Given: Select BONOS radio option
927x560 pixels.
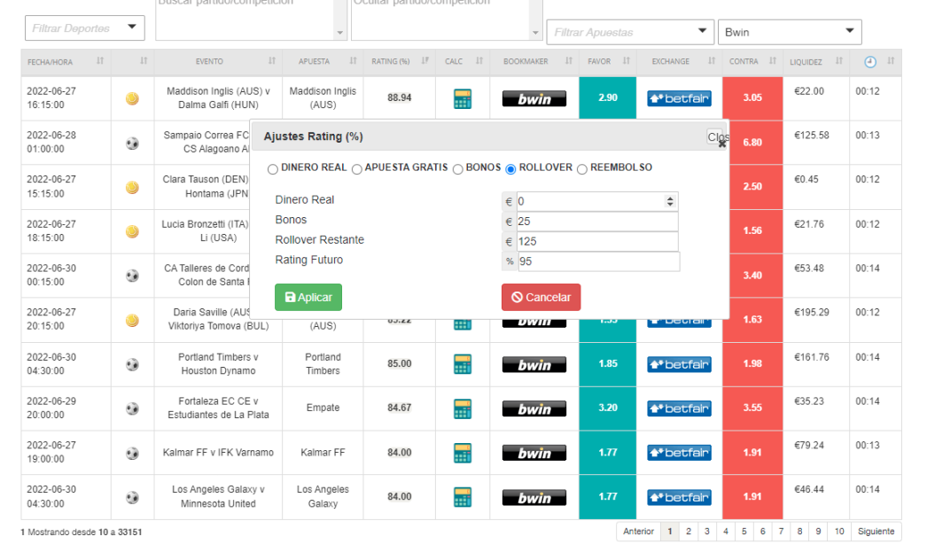Looking at the screenshot, I should point(457,169).
